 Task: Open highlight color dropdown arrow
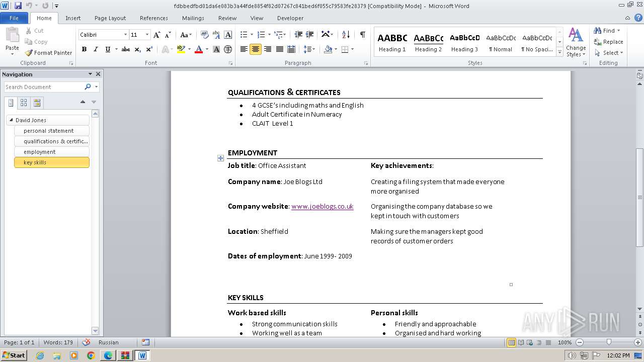(189, 49)
